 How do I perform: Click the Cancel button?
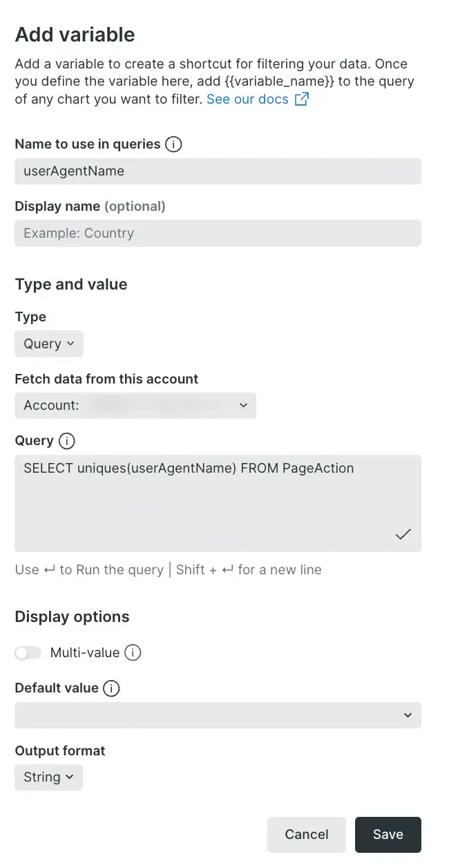307,834
